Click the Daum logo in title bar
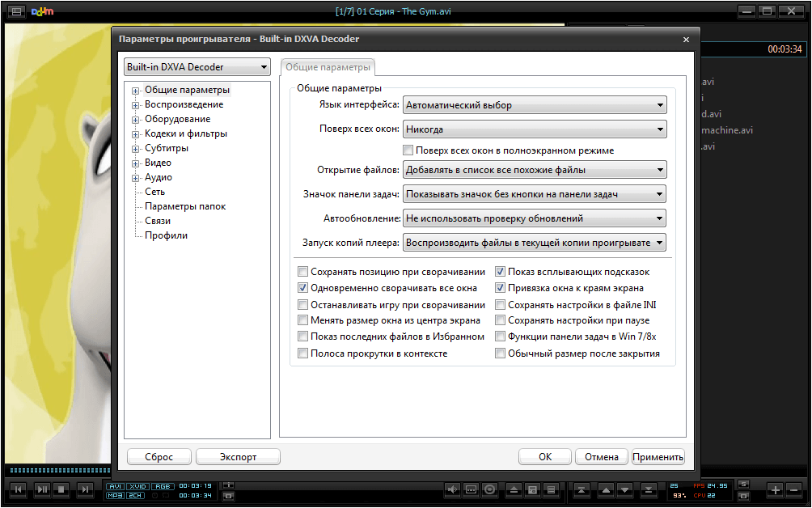 [x=43, y=11]
